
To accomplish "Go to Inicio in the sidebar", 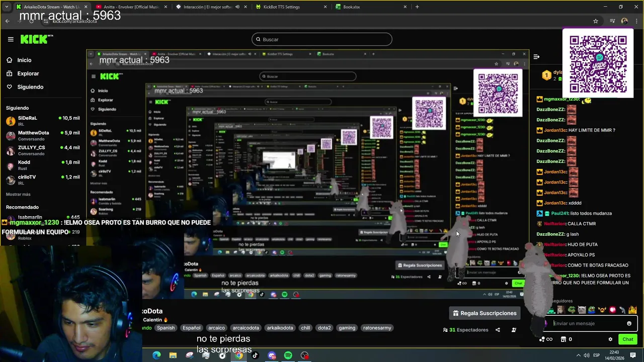I will tap(24, 60).
